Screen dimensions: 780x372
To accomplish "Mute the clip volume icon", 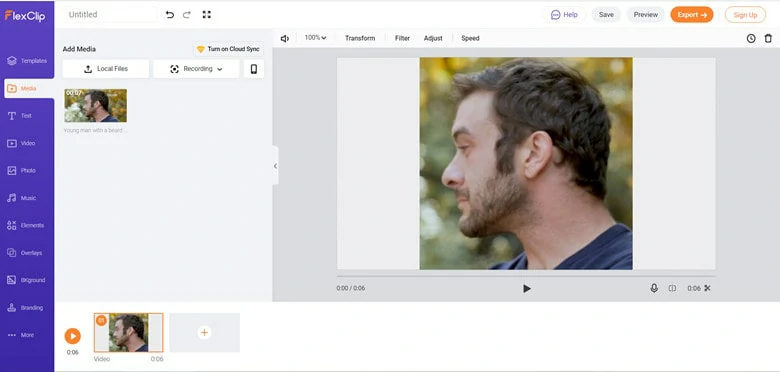I will point(285,38).
